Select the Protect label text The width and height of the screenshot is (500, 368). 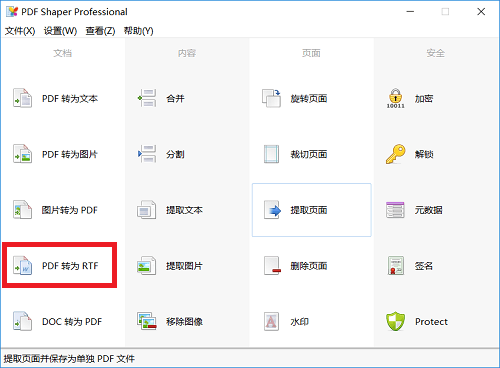[431, 322]
